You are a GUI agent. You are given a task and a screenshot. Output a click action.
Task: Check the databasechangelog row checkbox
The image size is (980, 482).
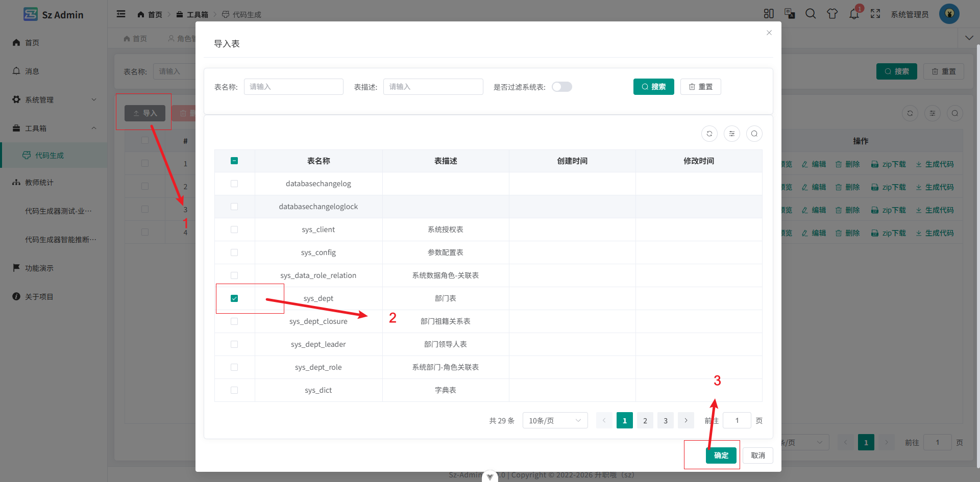click(234, 184)
